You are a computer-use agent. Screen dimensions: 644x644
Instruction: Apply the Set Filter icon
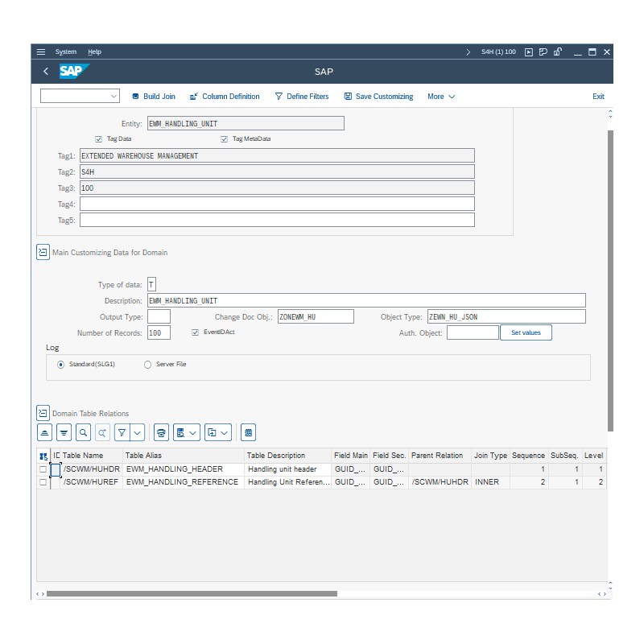pos(122,432)
